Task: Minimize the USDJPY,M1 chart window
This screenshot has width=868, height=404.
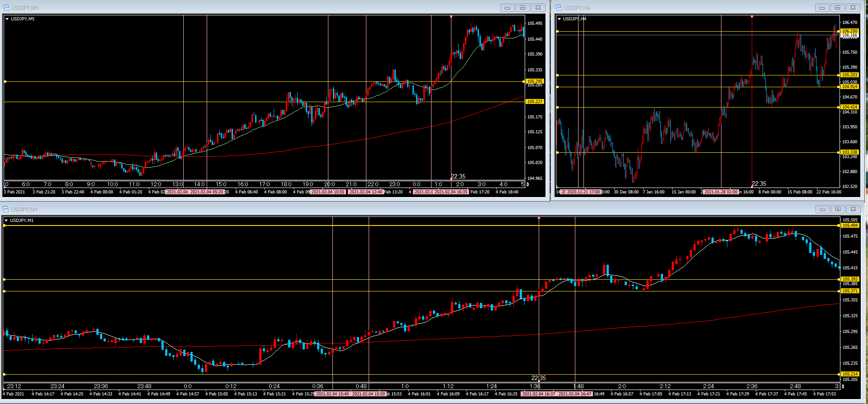Action: pyautogui.click(x=822, y=209)
